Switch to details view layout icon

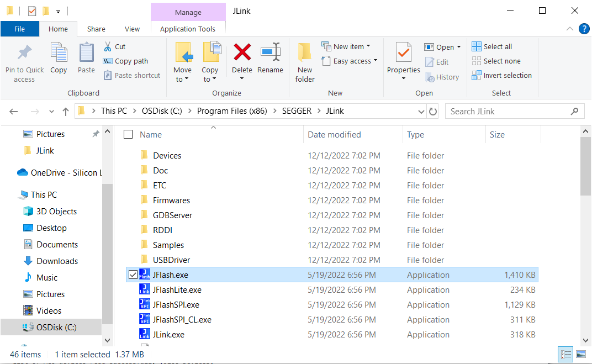[565, 355]
